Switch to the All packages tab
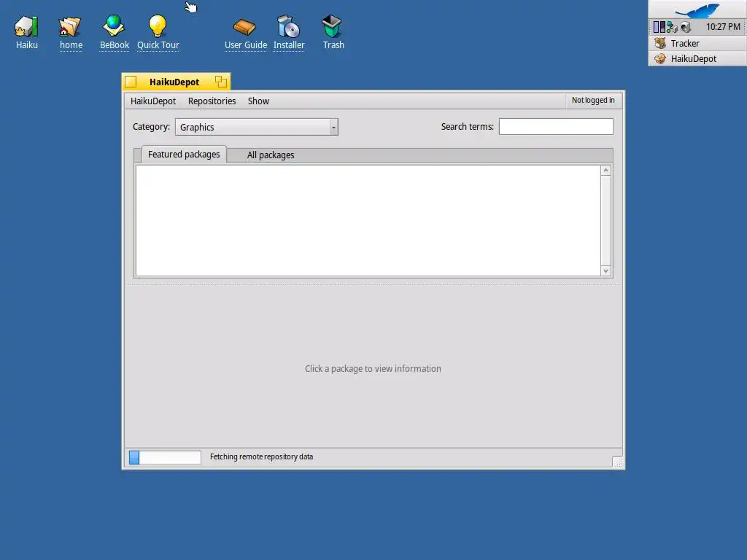Image resolution: width=747 pixels, height=560 pixels. pyautogui.click(x=270, y=155)
